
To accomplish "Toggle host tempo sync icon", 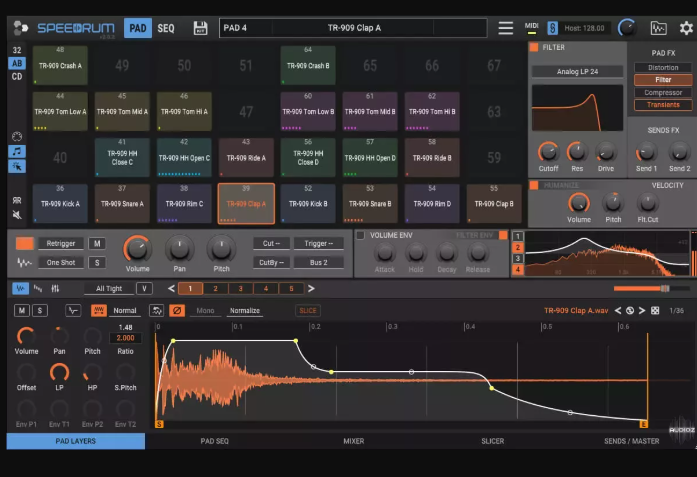I will pos(552,28).
